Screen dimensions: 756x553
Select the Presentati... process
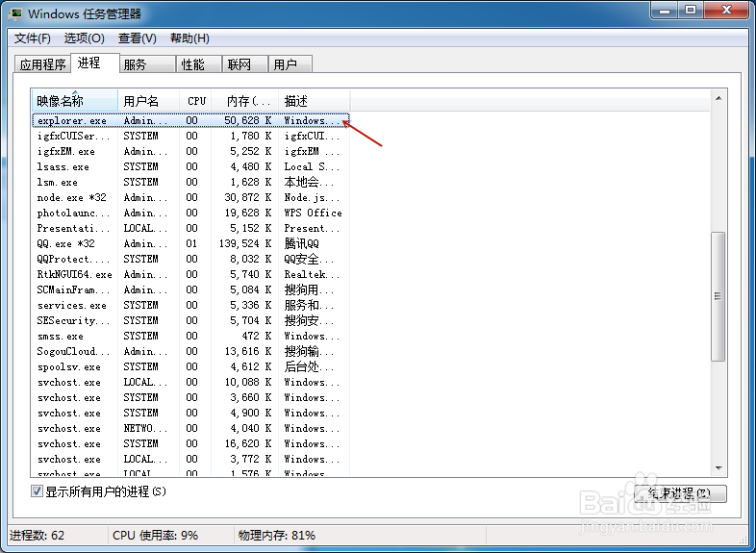[x=191, y=228]
